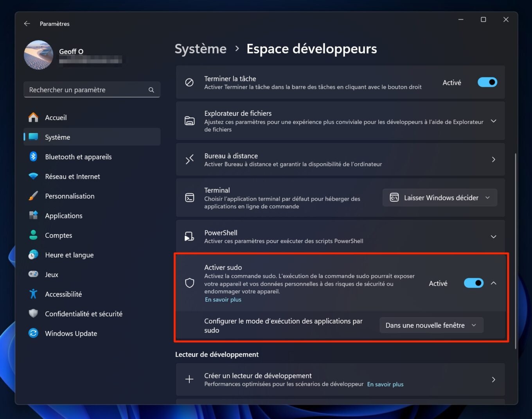Image resolution: width=532 pixels, height=419 pixels.
Task: Open the Laisser Windows décider dropdown
Action: pos(440,198)
